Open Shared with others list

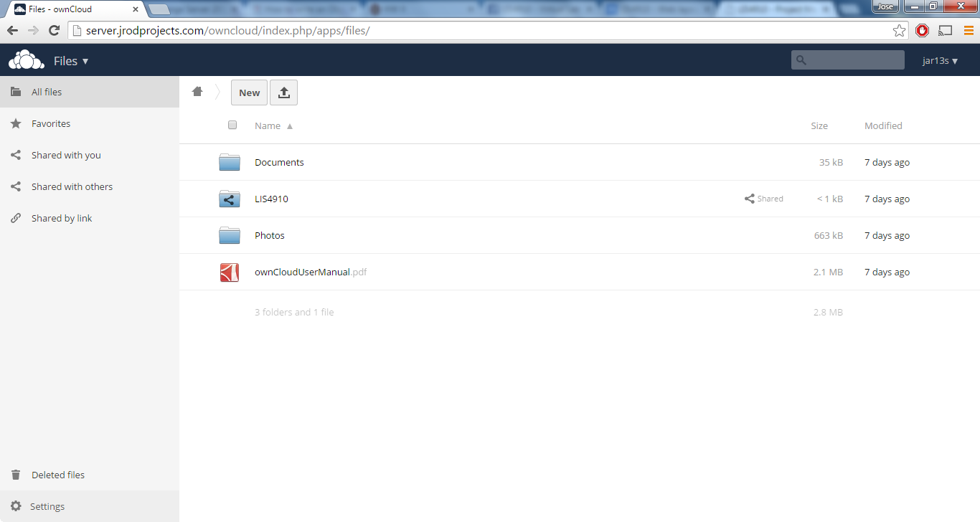[90, 186]
